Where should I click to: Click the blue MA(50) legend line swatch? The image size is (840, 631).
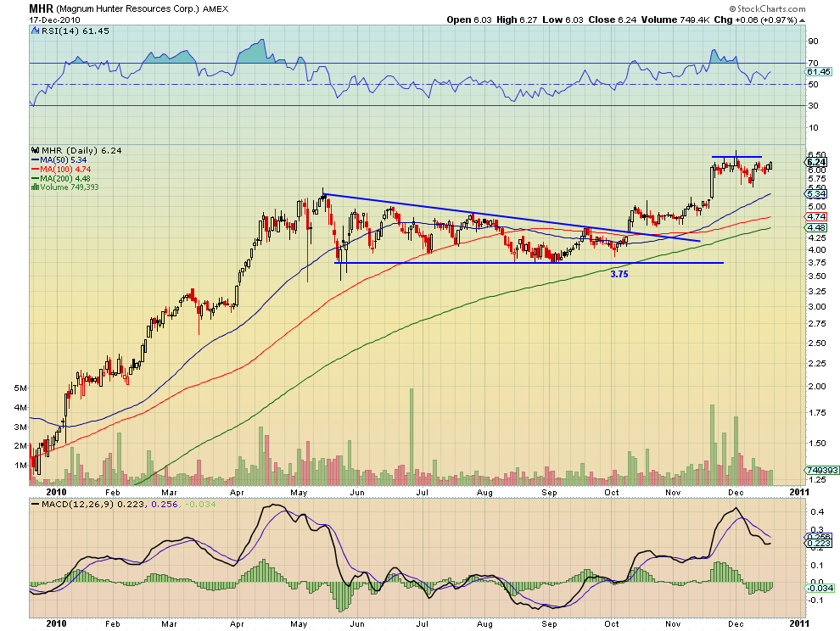click(x=36, y=159)
